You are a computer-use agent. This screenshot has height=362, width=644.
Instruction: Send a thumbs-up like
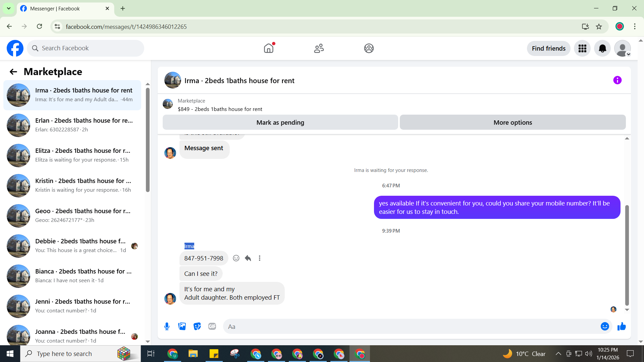pyautogui.click(x=622, y=326)
